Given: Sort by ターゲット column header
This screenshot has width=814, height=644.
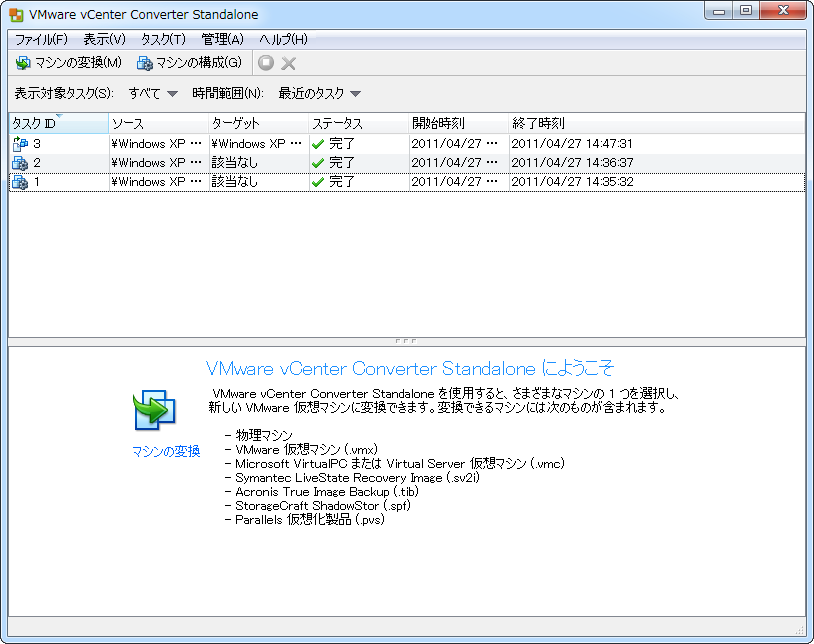Looking at the screenshot, I should click(259, 124).
